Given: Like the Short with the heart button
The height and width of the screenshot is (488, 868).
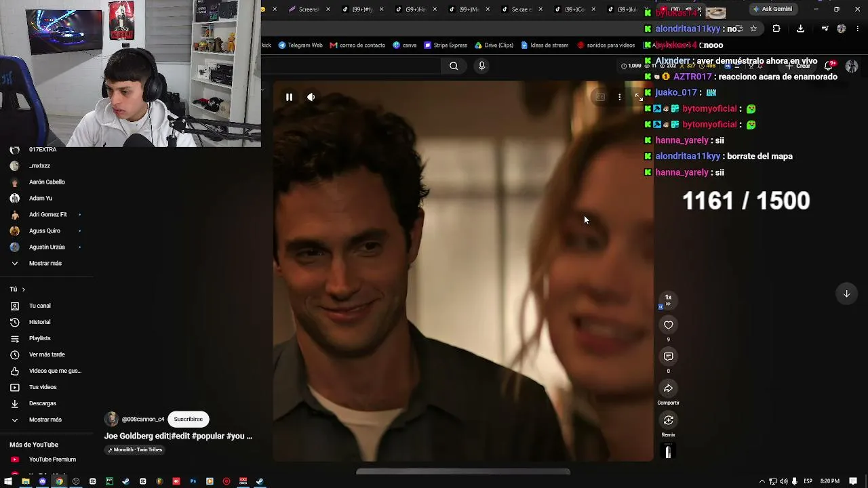Looking at the screenshot, I should (x=668, y=325).
